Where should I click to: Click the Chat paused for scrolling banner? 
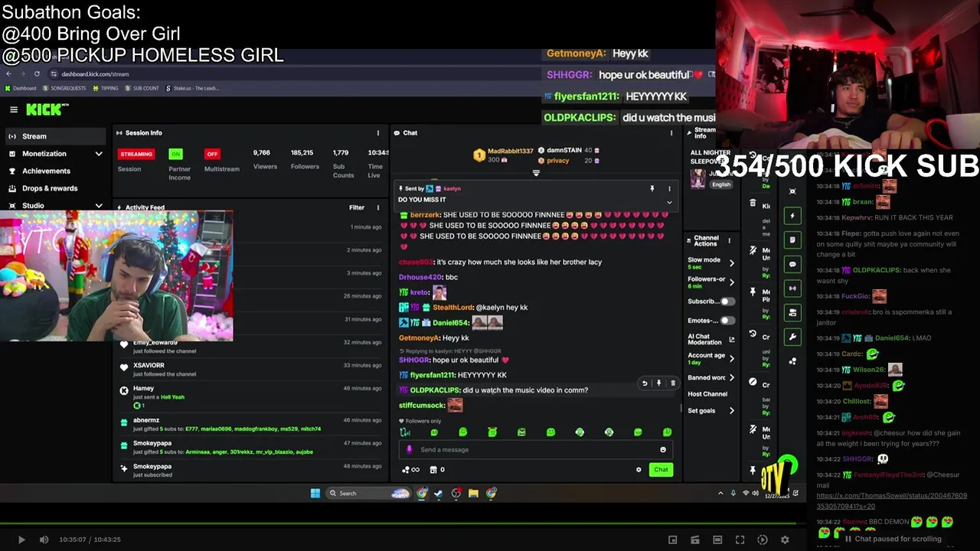pos(893,539)
